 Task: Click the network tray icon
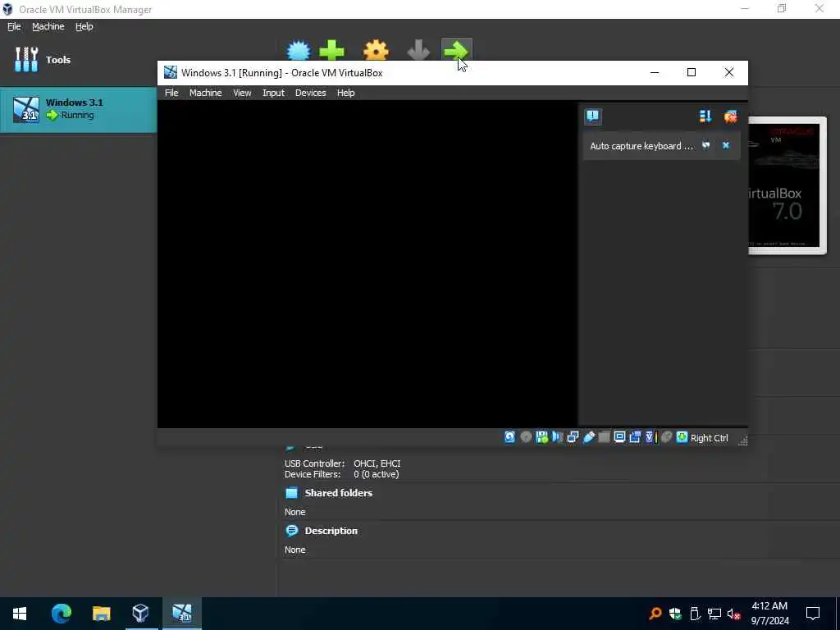(x=714, y=614)
